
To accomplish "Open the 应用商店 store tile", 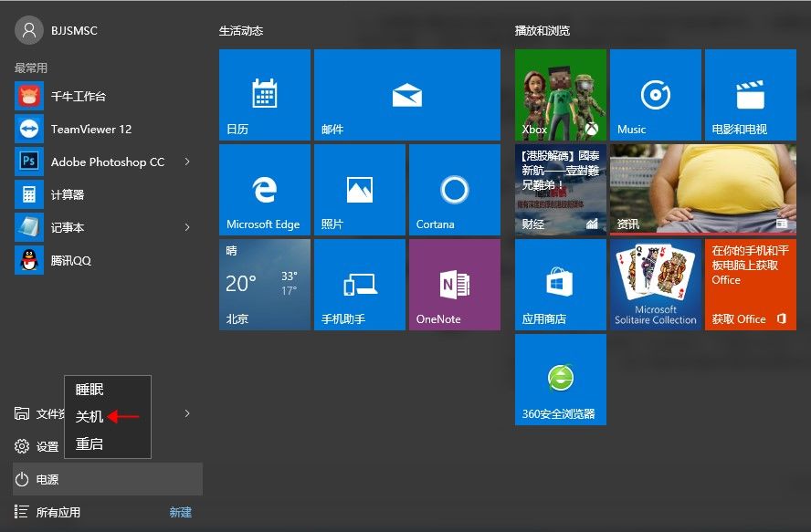I will (x=561, y=285).
